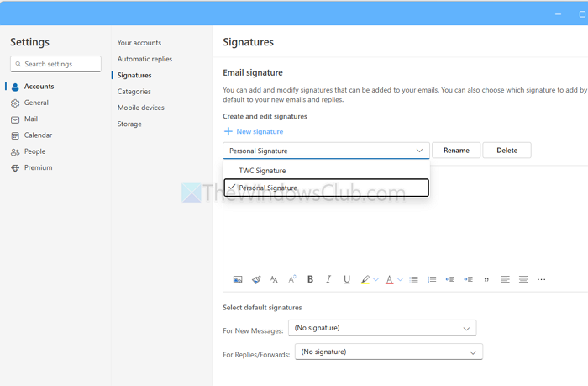The height and width of the screenshot is (386, 588).
Task: Click the superscript font icon
Action: (x=292, y=279)
